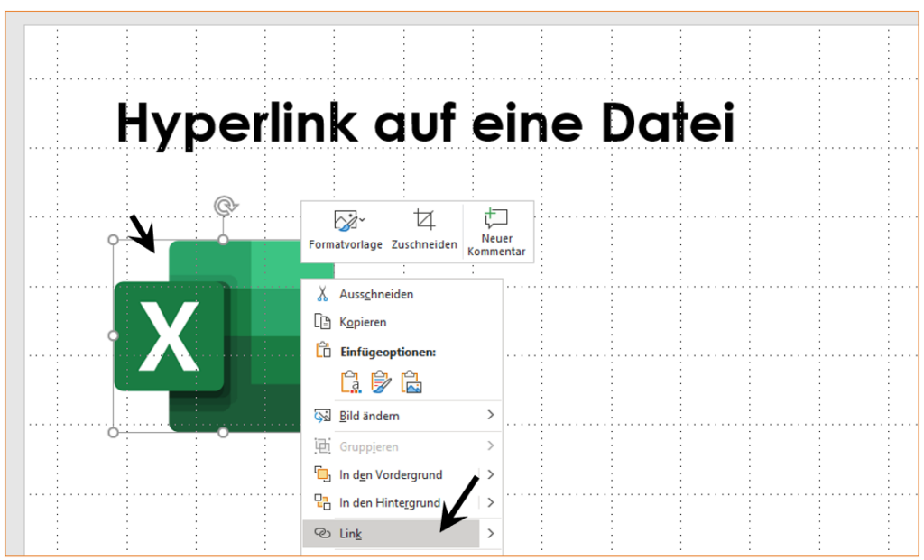Expand the Link submenu arrow
This screenshot has width=924, height=560.
coord(491,534)
